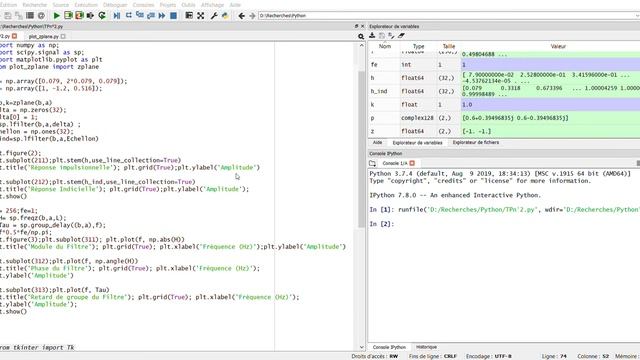Screen dimensions: 640x360
Task: Run the file with green play
Action: tap(57, 16)
